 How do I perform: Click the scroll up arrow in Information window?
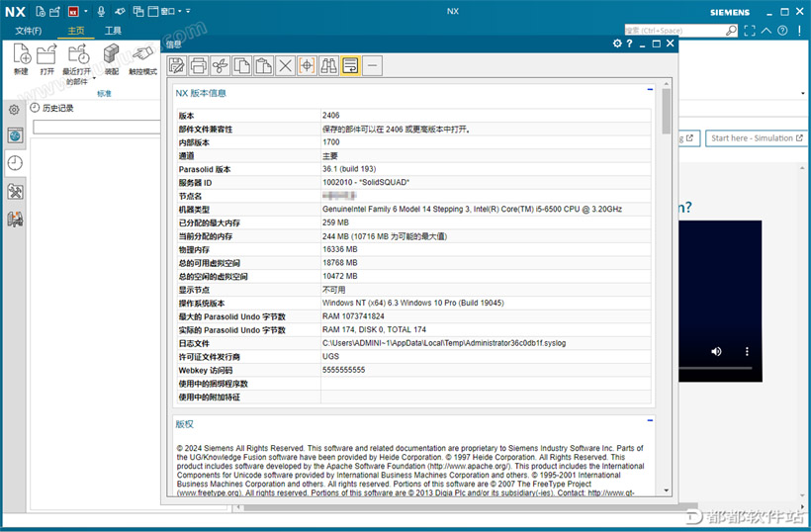pos(667,83)
